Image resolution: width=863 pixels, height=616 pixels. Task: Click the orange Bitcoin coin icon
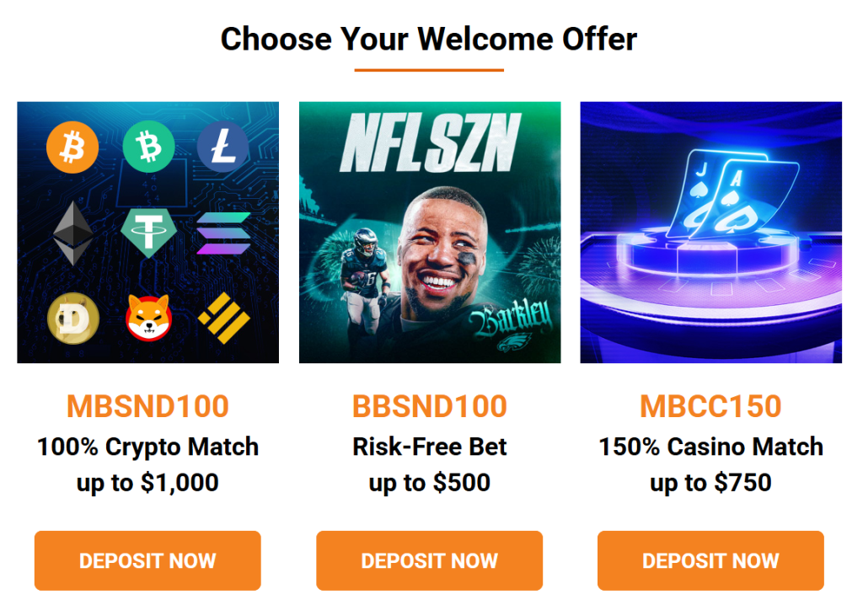[x=72, y=147]
